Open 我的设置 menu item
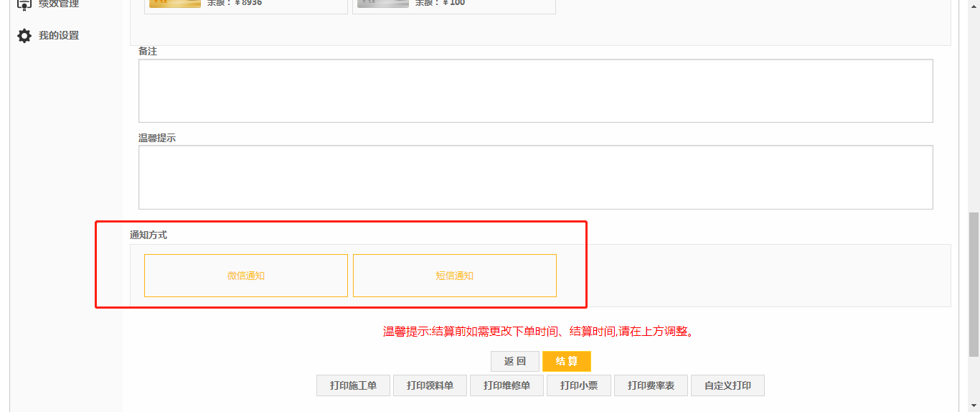This screenshot has width=980, height=412. (x=59, y=36)
